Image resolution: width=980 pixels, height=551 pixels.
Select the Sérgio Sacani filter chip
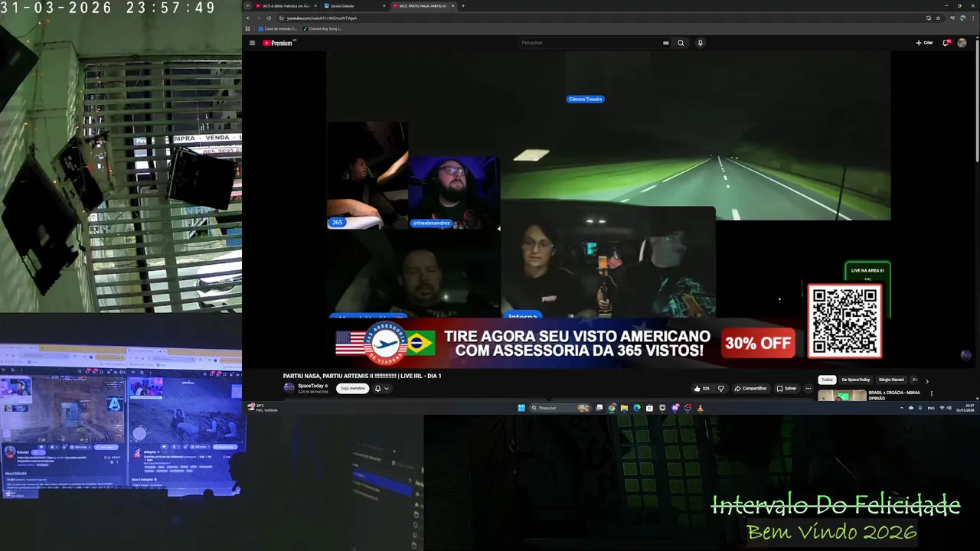[x=891, y=380]
